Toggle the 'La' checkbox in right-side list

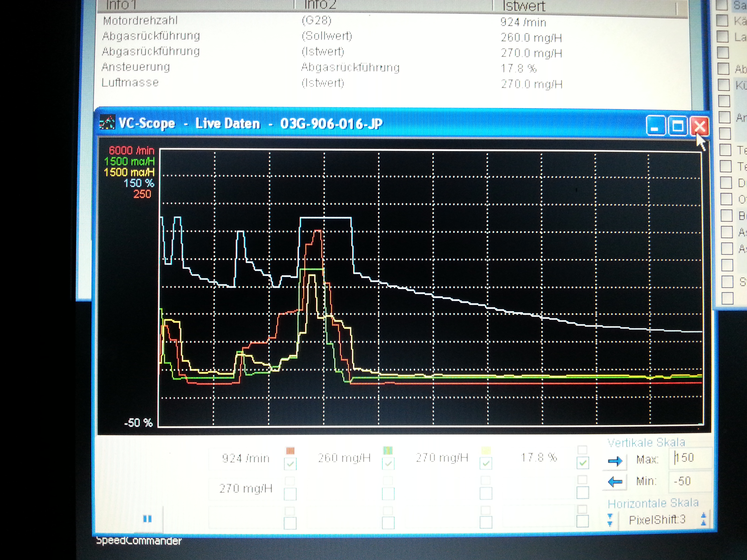point(722,36)
